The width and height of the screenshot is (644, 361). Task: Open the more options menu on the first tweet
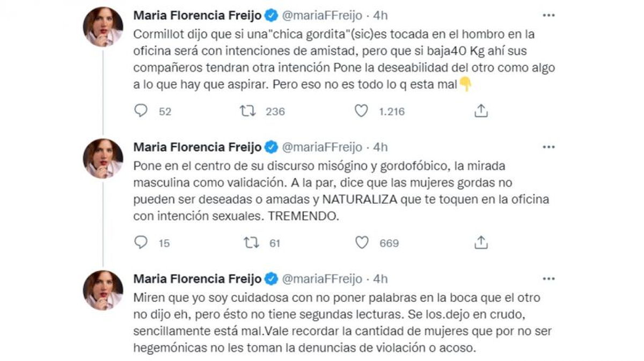pyautogui.click(x=548, y=15)
